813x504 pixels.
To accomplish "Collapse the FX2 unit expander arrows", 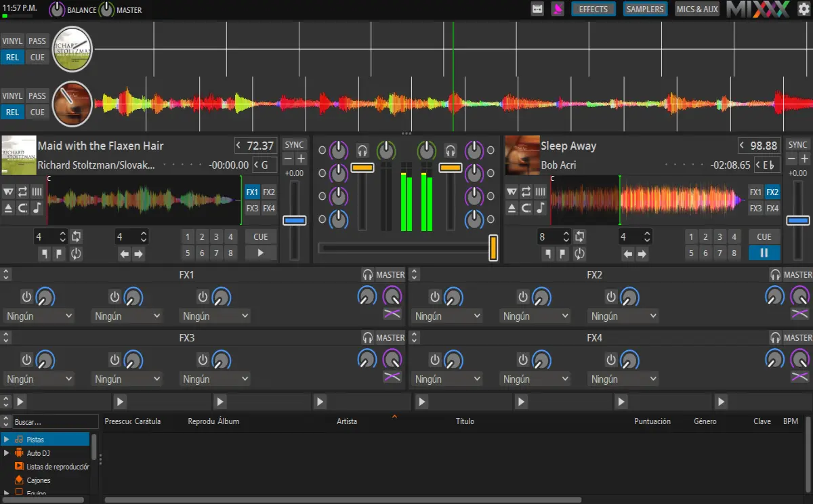I will pyautogui.click(x=415, y=275).
